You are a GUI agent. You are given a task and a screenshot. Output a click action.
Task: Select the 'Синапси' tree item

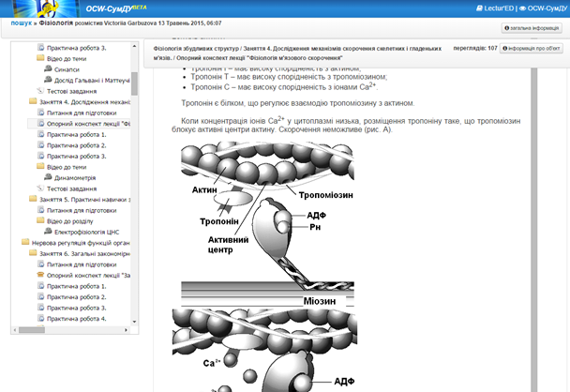[67, 69]
